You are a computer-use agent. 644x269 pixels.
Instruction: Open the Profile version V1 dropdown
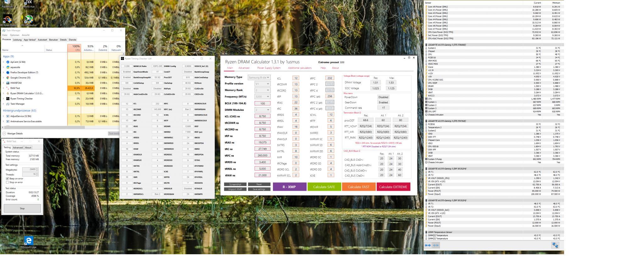(263, 84)
